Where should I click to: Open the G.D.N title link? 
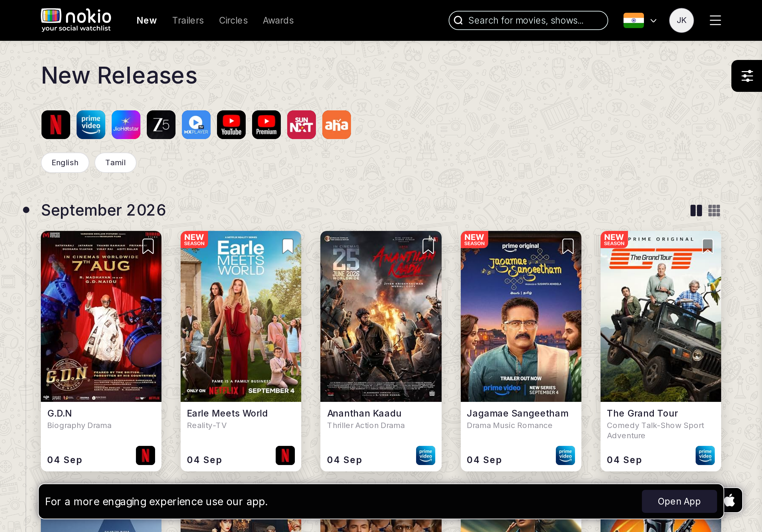(60, 413)
